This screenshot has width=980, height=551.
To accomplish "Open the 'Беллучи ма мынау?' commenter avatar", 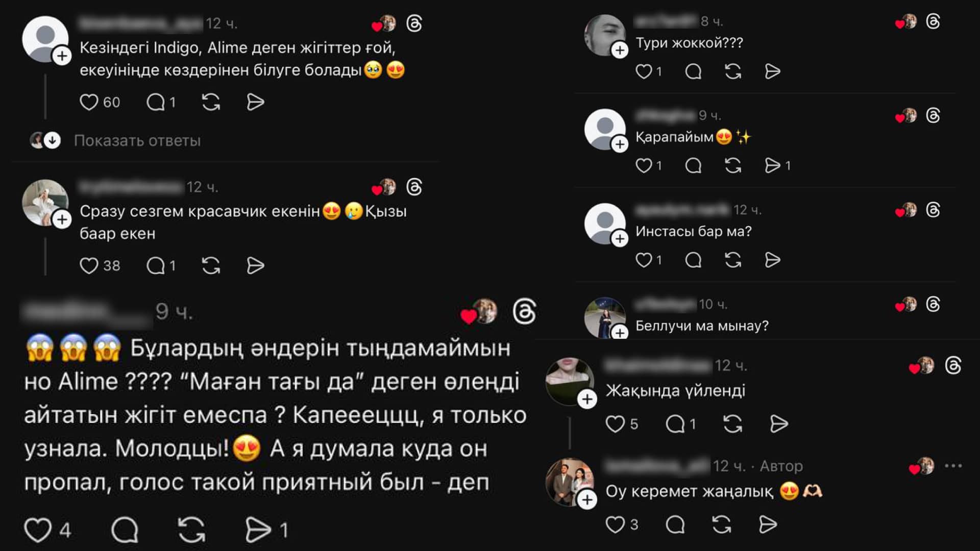I will point(605,317).
